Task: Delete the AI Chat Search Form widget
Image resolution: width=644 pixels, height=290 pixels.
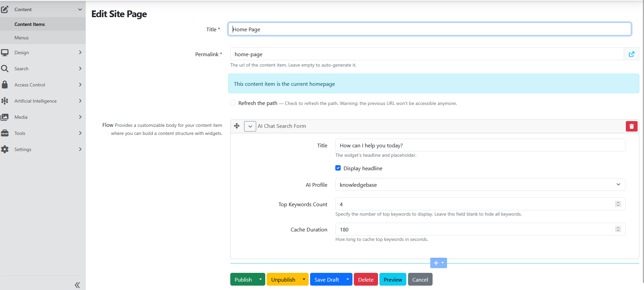Action: click(x=632, y=126)
